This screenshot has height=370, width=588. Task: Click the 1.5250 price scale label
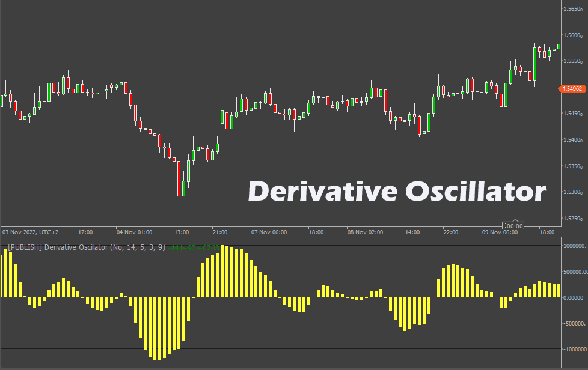tap(573, 218)
